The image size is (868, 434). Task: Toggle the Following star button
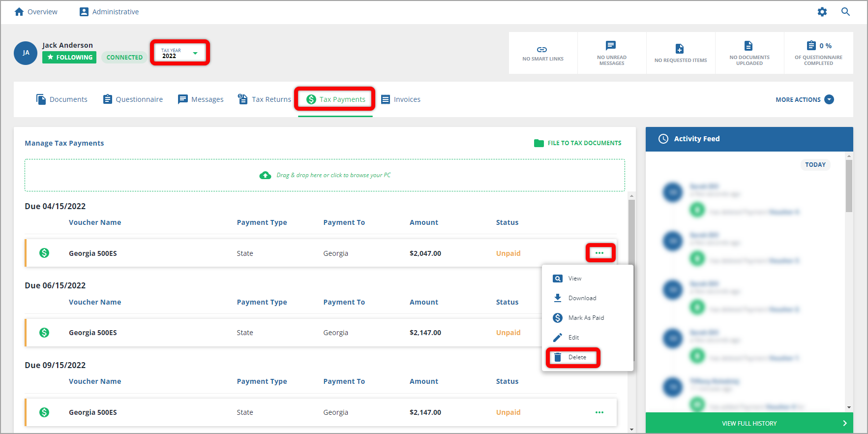click(x=69, y=58)
